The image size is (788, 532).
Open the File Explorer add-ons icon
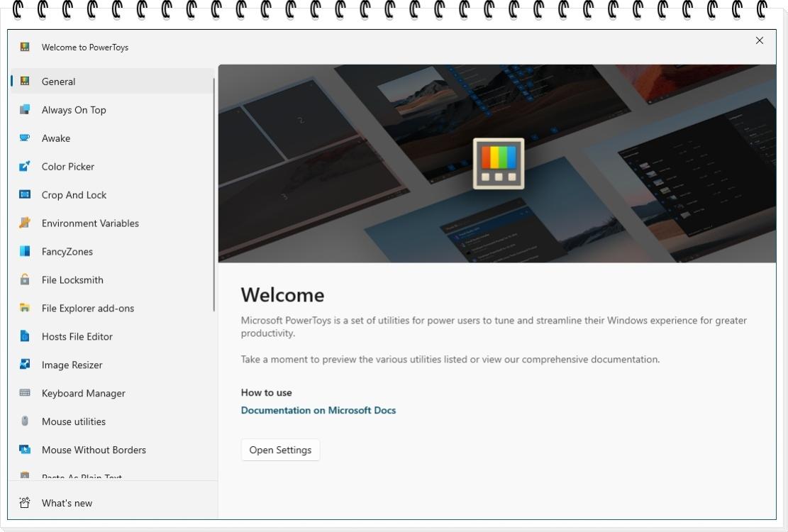tap(25, 308)
